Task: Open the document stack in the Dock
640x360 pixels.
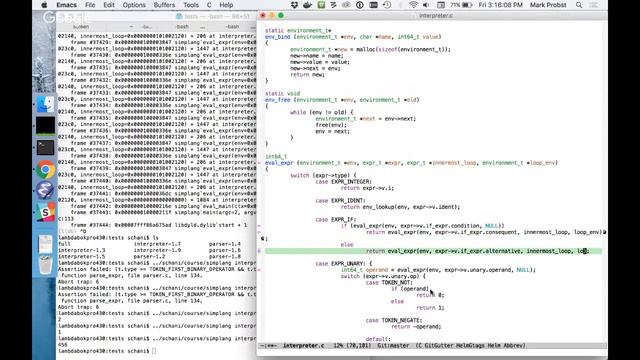Action: pos(45,244)
